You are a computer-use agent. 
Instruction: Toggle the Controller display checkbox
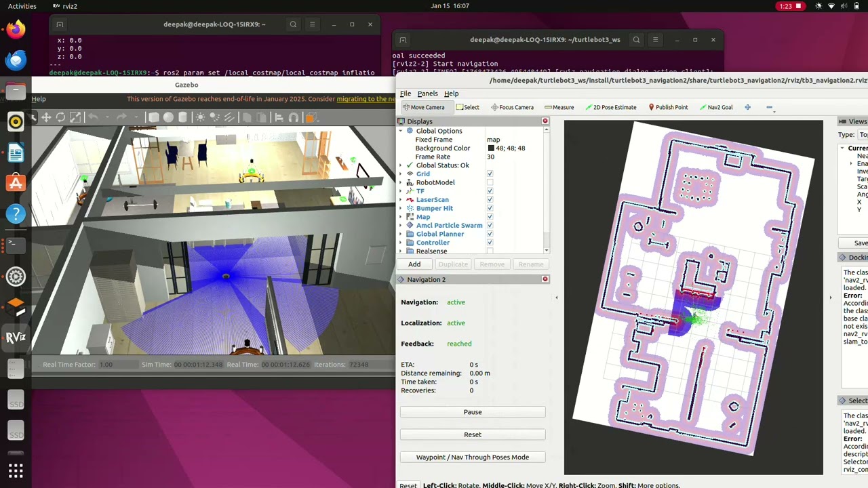point(490,243)
